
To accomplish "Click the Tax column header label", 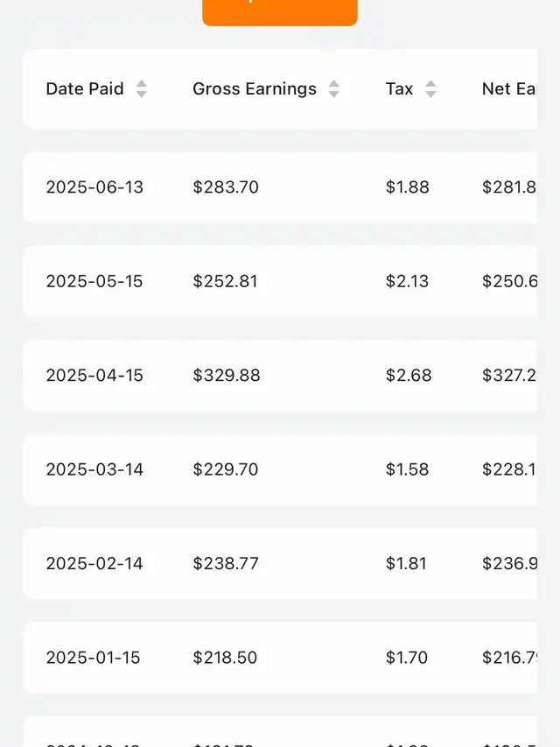I will click(399, 88).
